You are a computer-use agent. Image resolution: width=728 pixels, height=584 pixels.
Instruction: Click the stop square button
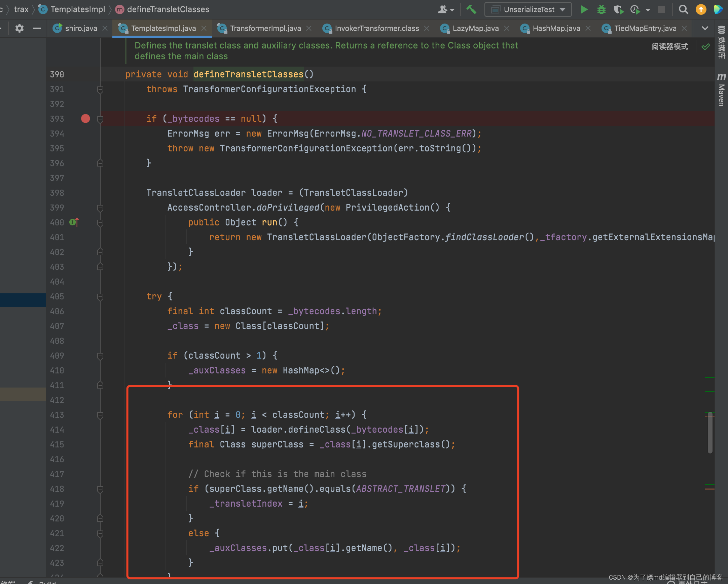[661, 9]
